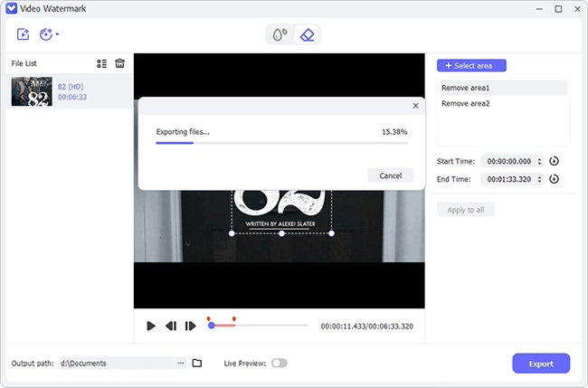The height and width of the screenshot is (388, 588).
Task: Switch to the watermark eraser tab
Action: click(308, 35)
